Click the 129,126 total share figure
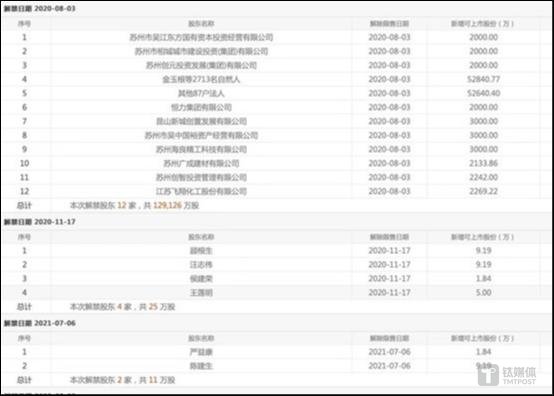554x396 pixels. coord(167,205)
